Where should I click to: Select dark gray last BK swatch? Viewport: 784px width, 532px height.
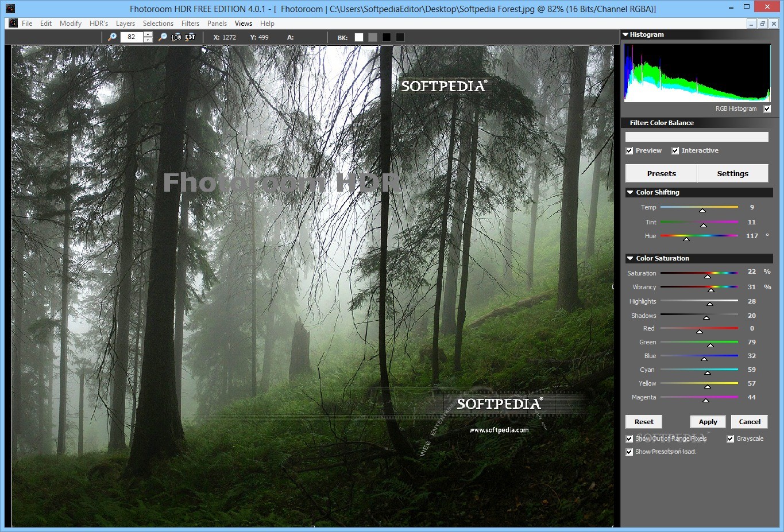click(x=400, y=37)
